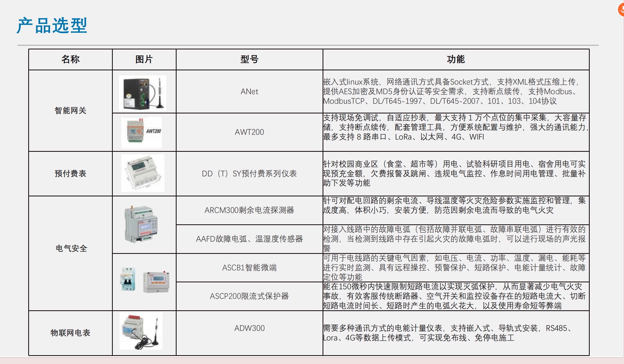Image resolution: width=624 pixels, height=364 pixels.
Task: Click the 支持现场免调试 function description
Action: tap(456, 127)
